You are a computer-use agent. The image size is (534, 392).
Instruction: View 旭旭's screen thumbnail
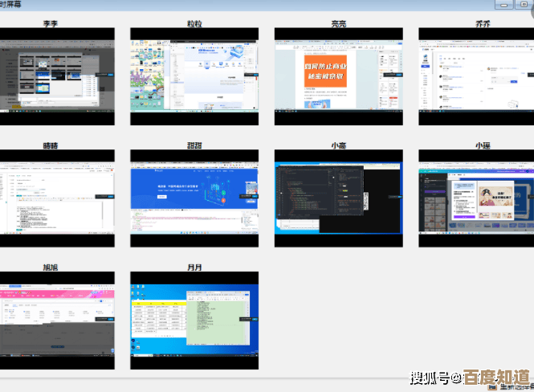click(57, 320)
